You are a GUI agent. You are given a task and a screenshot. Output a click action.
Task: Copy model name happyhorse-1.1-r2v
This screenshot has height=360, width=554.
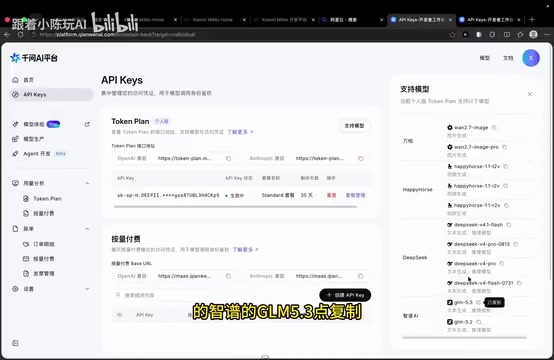pos(506,205)
